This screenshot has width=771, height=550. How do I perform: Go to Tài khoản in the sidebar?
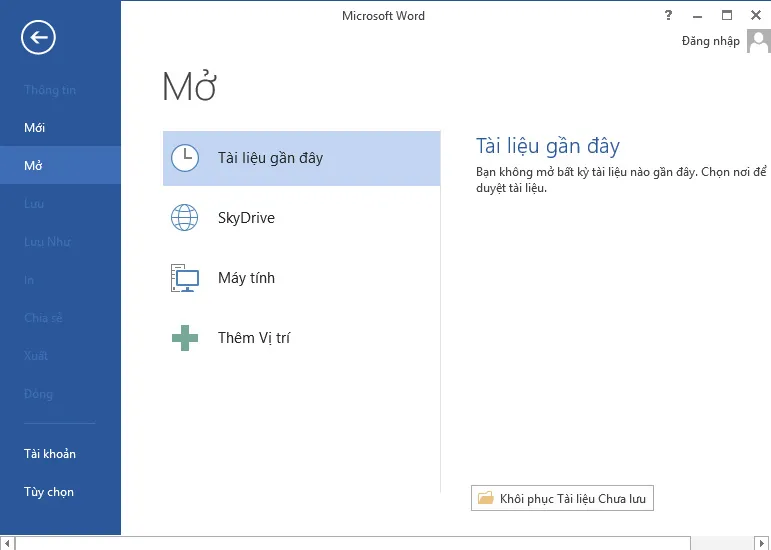(50, 454)
